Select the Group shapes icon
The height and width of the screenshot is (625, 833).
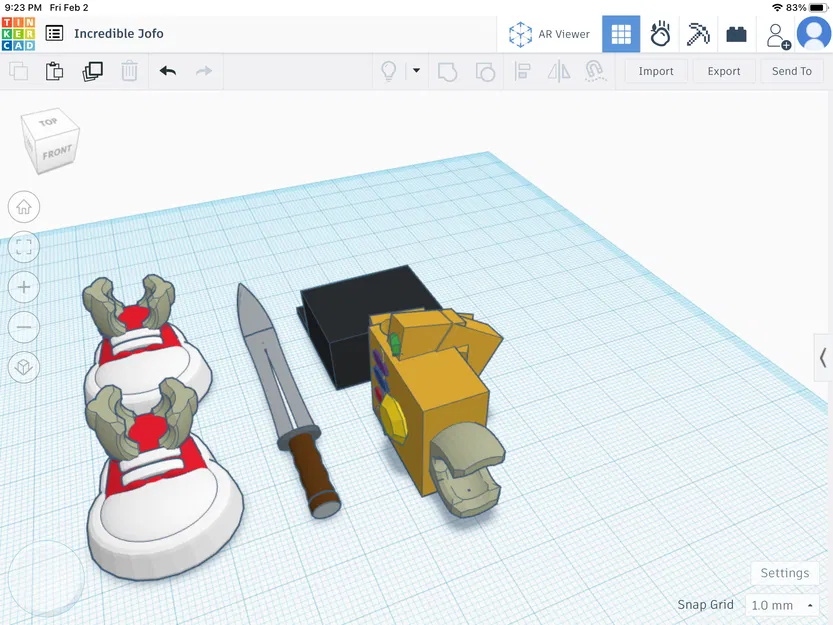pos(447,71)
